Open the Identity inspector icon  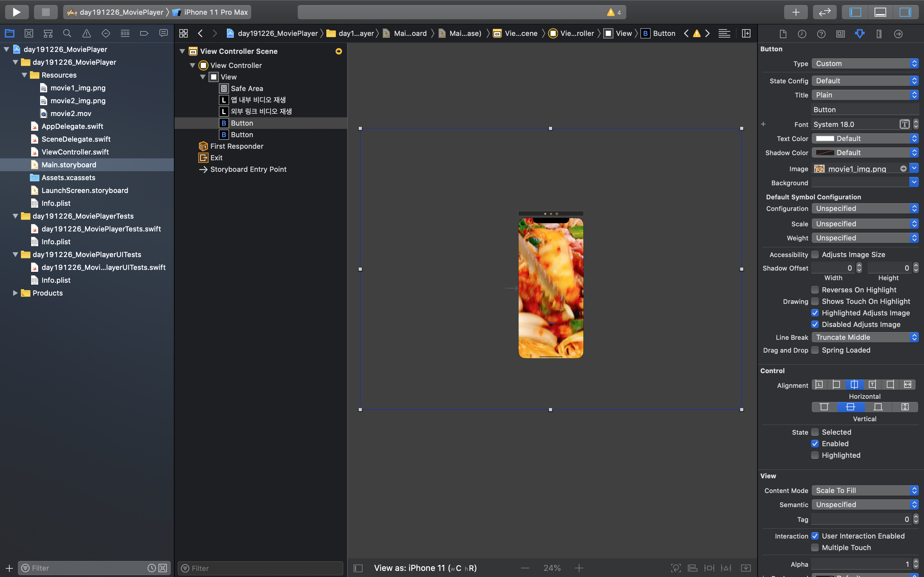[x=840, y=34]
